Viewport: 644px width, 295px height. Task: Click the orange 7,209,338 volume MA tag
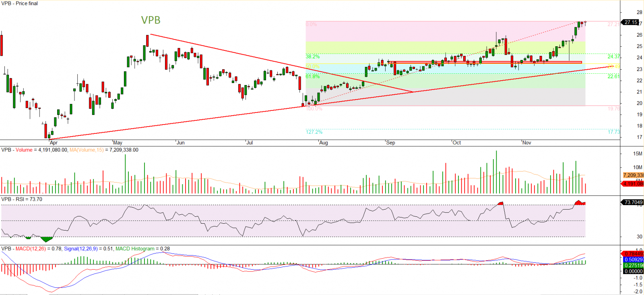(633, 175)
